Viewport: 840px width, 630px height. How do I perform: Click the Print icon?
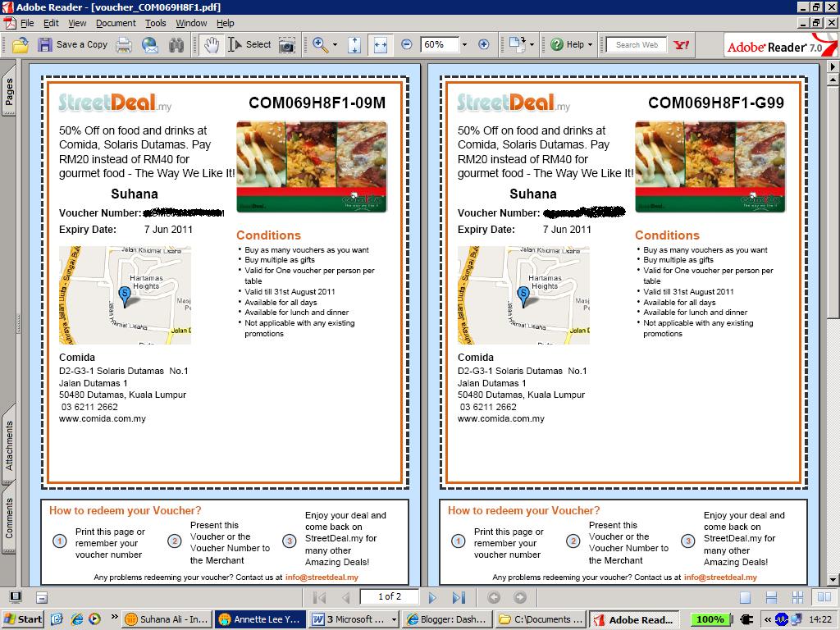pos(125,45)
